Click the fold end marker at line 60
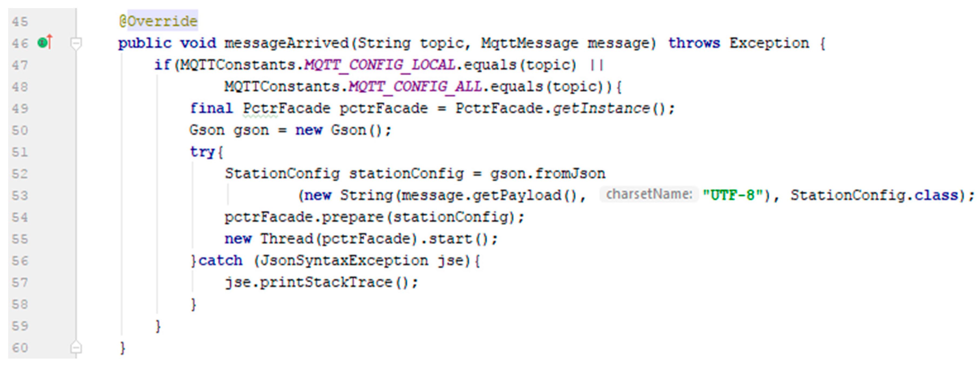The image size is (980, 367). 76,347
